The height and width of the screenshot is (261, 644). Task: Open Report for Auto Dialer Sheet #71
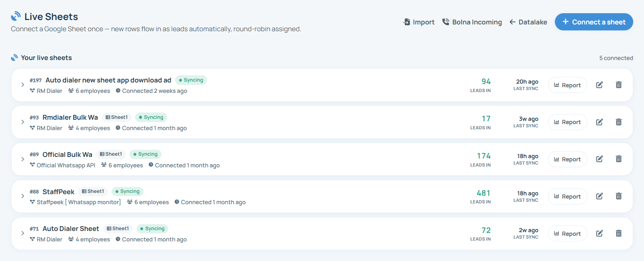(x=567, y=234)
